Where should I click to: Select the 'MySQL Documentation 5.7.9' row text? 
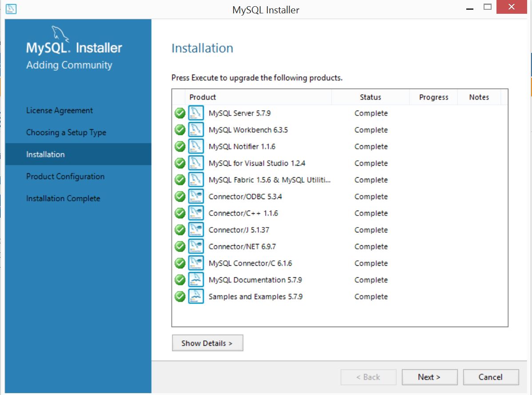pos(255,279)
